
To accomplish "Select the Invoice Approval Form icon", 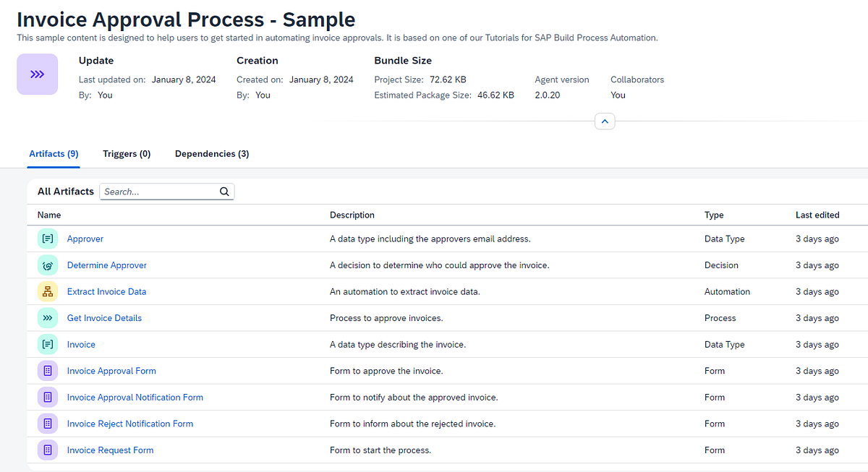I will pos(47,370).
